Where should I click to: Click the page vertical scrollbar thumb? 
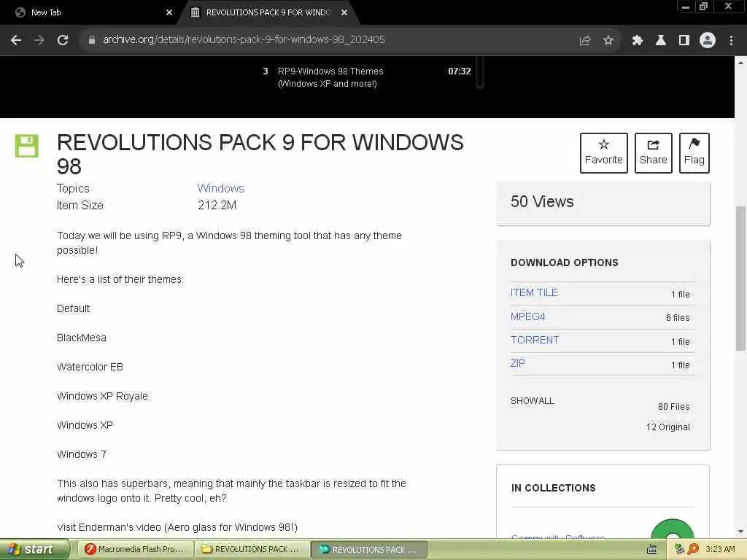[x=740, y=278]
